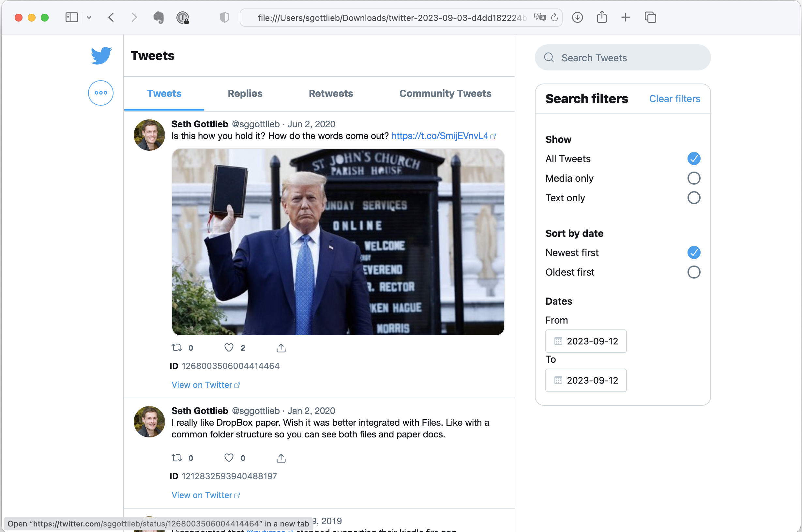Go back with the back arrow

coord(111,17)
